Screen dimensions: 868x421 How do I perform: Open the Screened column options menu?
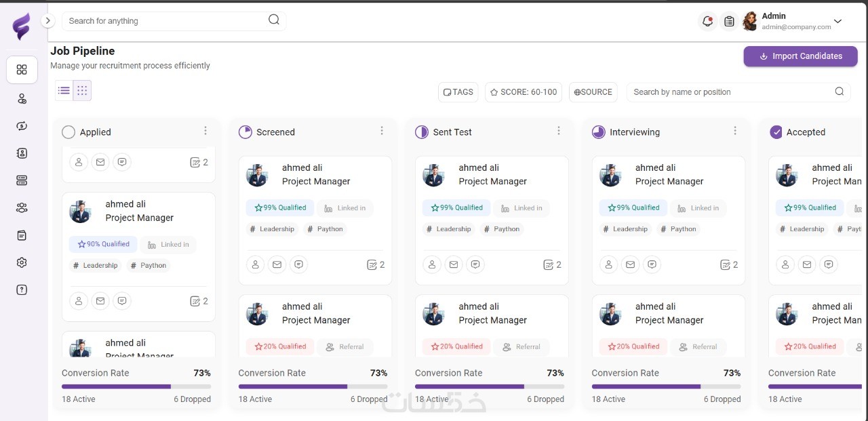pos(382,131)
